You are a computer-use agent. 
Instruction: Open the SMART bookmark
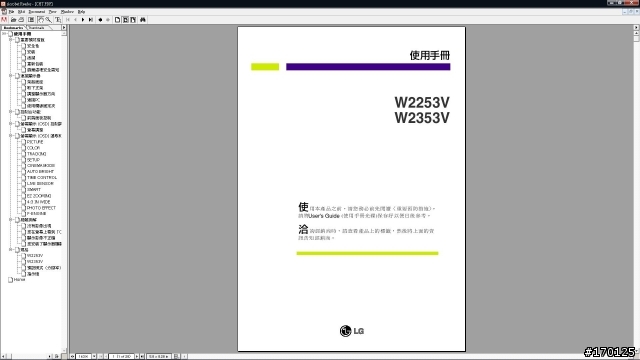34,190
